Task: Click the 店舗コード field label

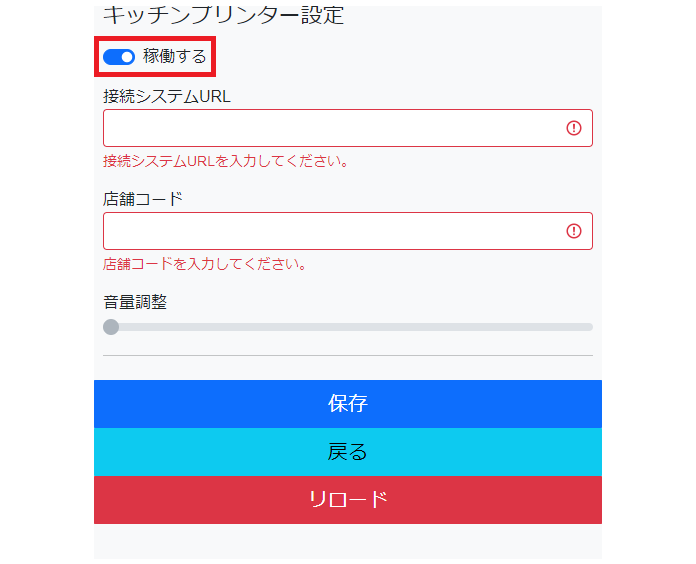Action: click(143, 199)
